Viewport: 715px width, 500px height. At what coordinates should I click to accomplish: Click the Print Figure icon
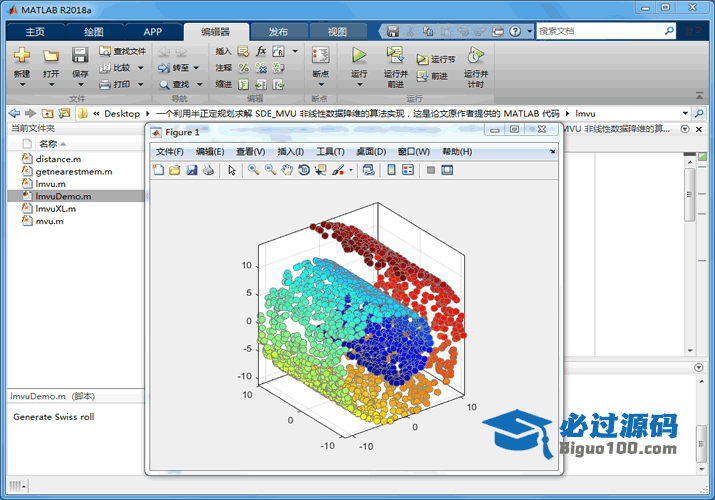click(x=208, y=170)
